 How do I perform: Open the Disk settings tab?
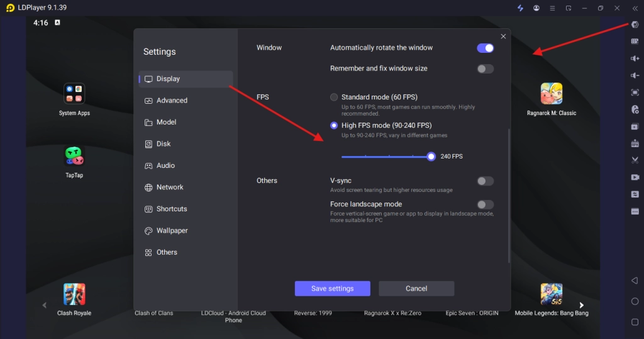[x=186, y=144]
